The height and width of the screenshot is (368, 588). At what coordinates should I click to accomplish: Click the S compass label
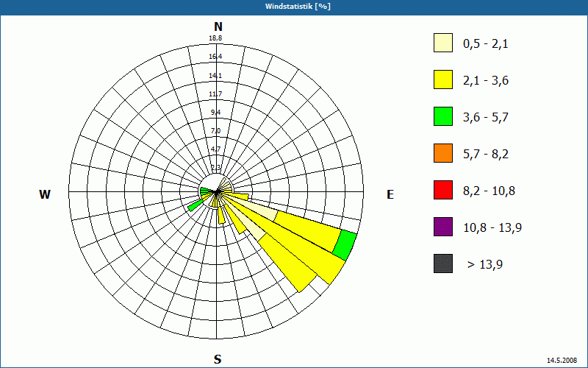point(218,359)
